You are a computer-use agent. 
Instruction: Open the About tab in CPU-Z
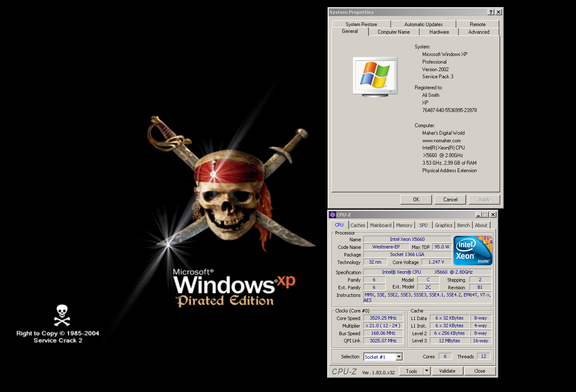point(481,225)
